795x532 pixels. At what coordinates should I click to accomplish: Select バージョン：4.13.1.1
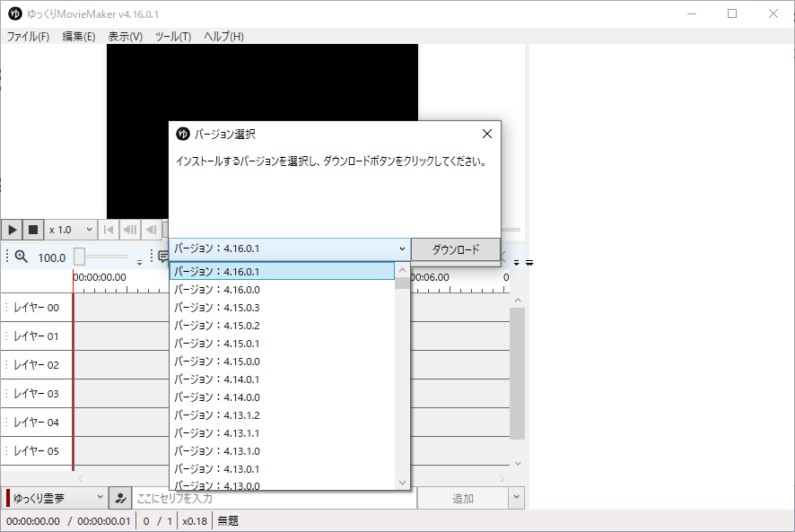tap(282, 433)
